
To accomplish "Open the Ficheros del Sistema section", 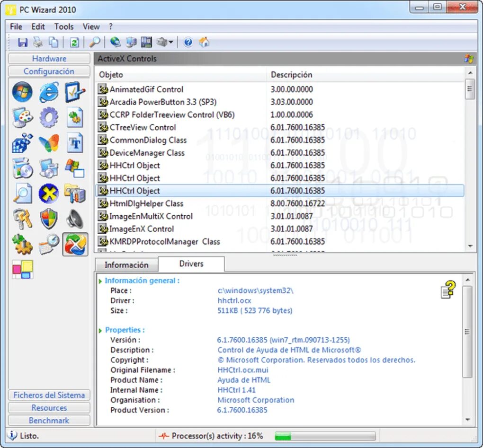I will tap(49, 395).
